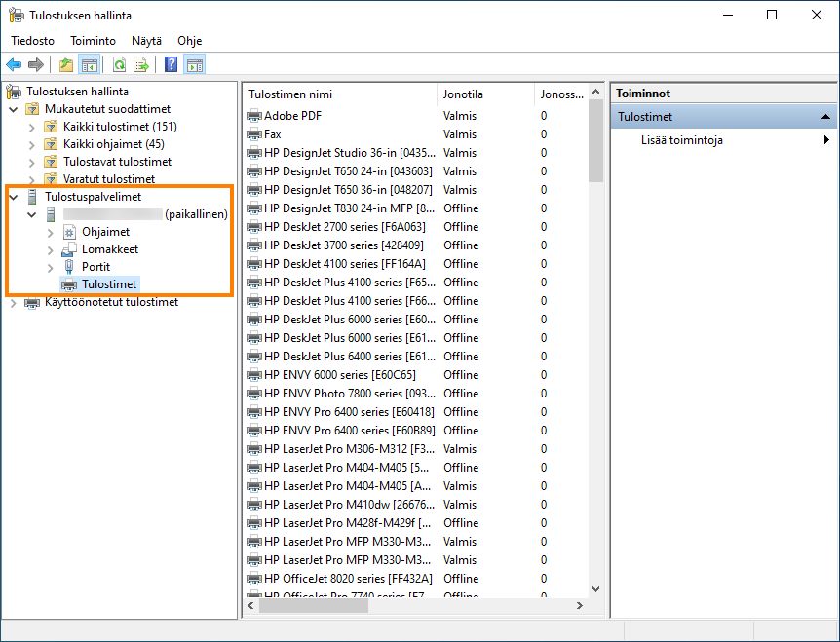Select HP DesignJet T650 24-in [043603] row
Viewport: 840px width, 642px height.
tap(416, 171)
